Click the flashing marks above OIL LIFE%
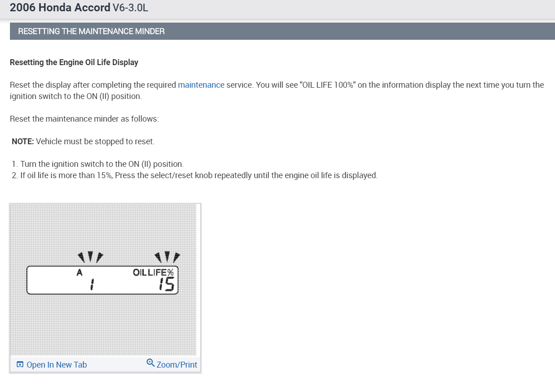This screenshot has height=392, width=555. tap(167, 257)
